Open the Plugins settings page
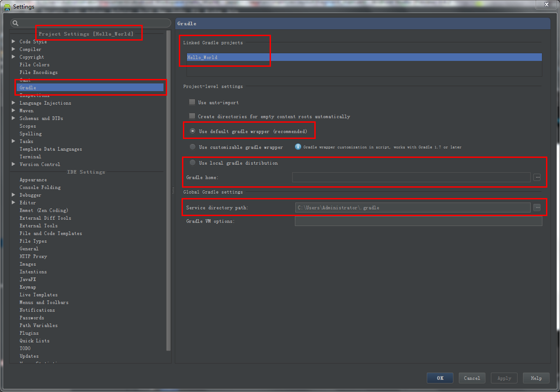560x392 pixels. coord(29,333)
